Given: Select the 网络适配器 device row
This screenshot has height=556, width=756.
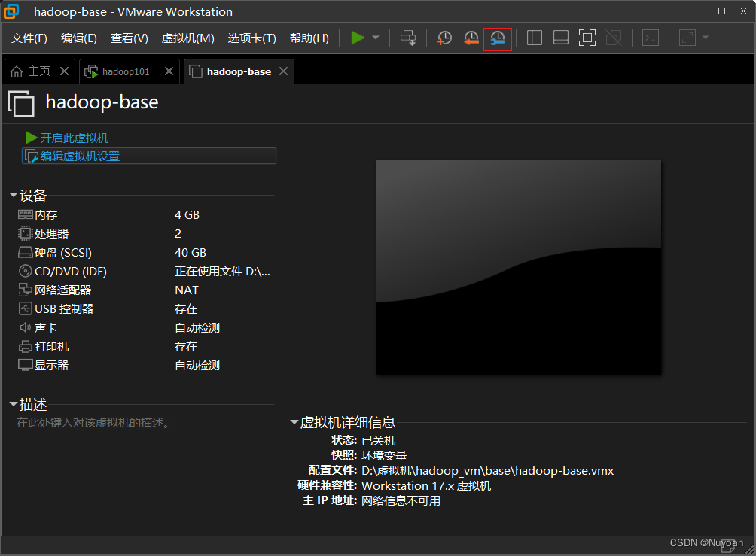Looking at the screenshot, I should [x=145, y=290].
